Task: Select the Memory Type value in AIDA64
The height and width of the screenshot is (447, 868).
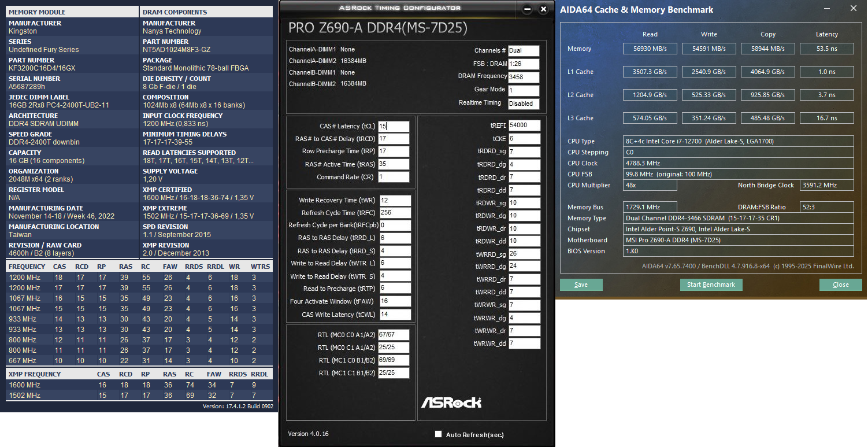Action: (739, 218)
